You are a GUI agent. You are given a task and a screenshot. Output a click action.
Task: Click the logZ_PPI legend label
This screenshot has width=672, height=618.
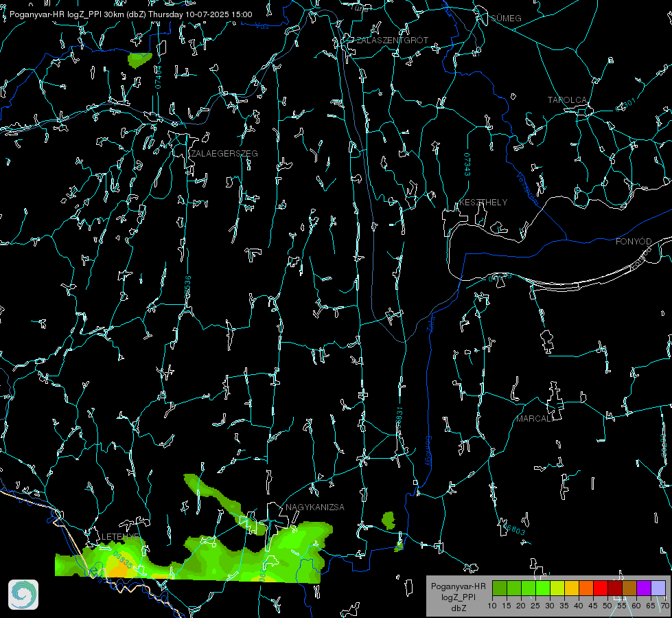(x=459, y=597)
